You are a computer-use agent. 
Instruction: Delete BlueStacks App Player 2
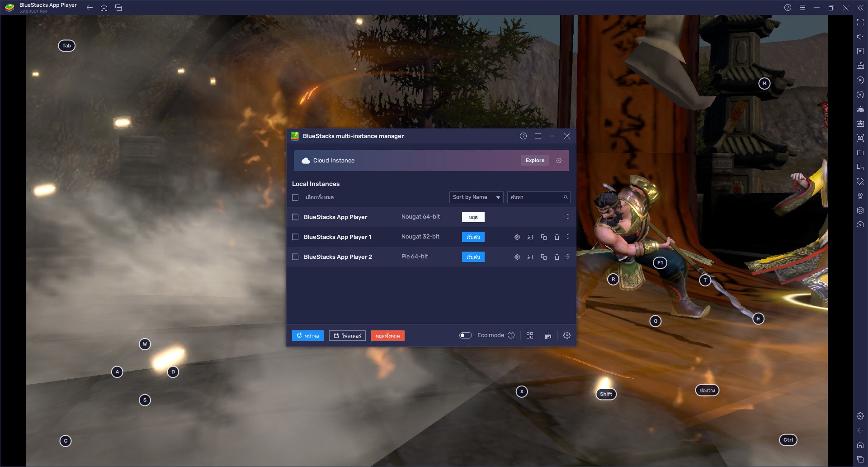coord(557,257)
